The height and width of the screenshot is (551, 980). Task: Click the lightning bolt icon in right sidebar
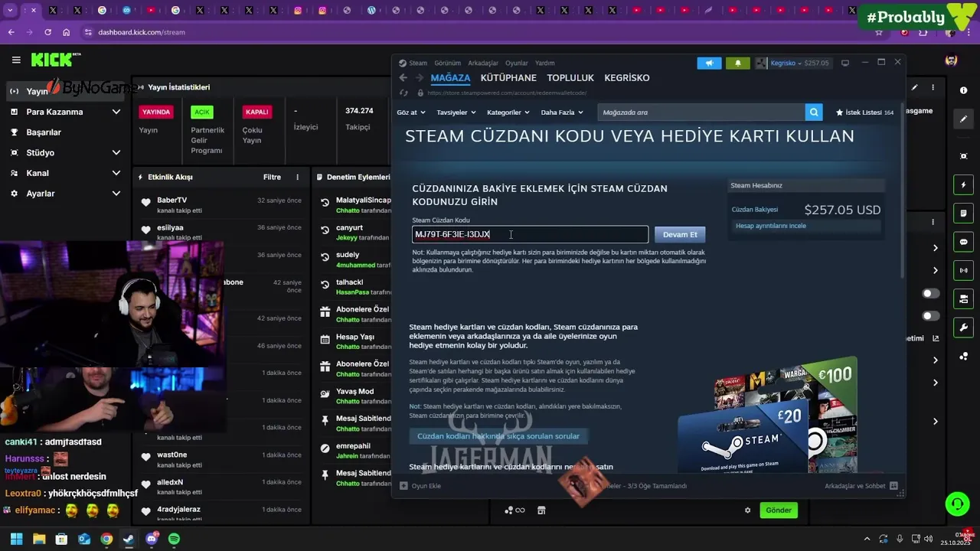click(x=963, y=185)
